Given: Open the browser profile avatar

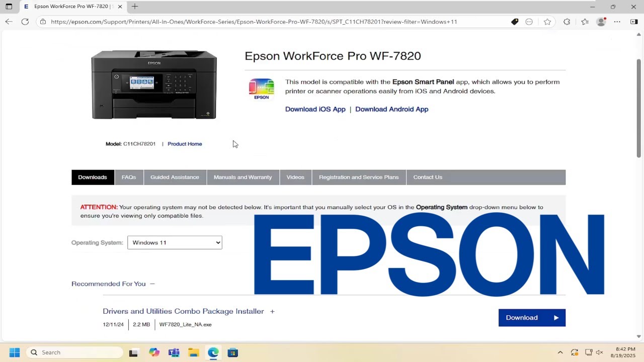Looking at the screenshot, I should tap(601, 22).
